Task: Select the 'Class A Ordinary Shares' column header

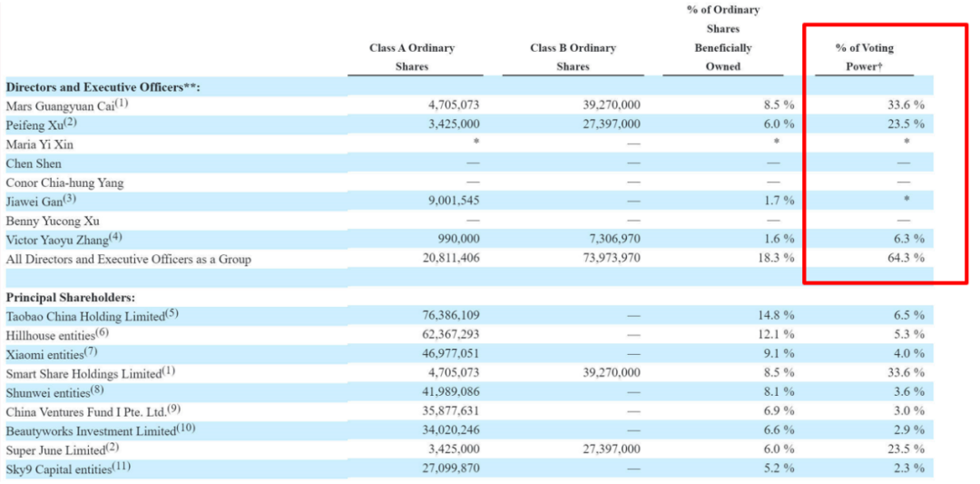Action: coord(412,57)
